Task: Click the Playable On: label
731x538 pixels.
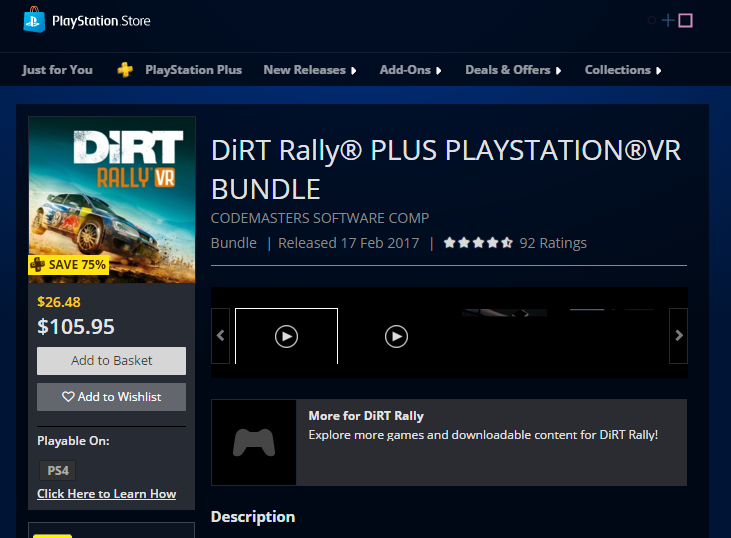Action: point(73,441)
